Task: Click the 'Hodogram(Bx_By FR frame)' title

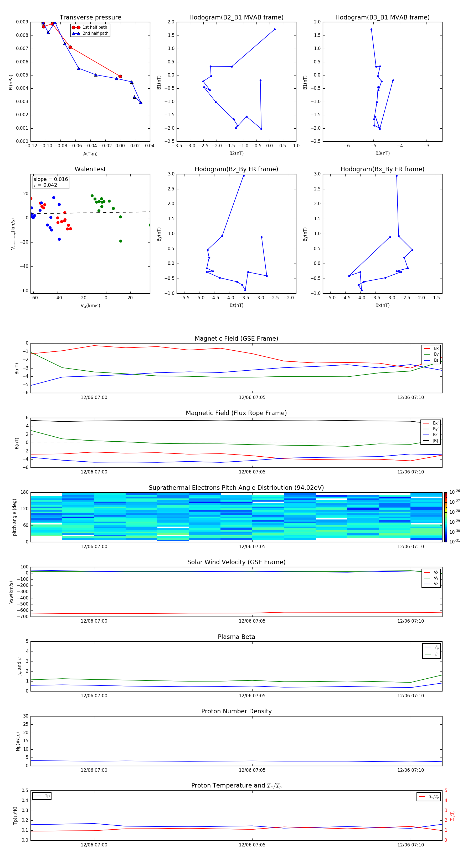Action: tap(382, 169)
